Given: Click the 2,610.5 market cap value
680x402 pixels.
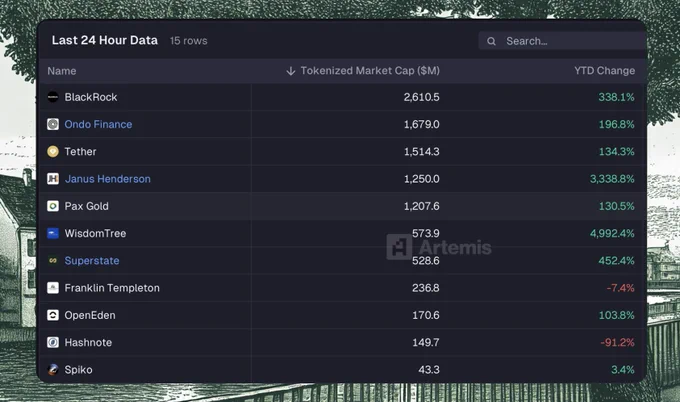Looking at the screenshot, I should coord(422,97).
